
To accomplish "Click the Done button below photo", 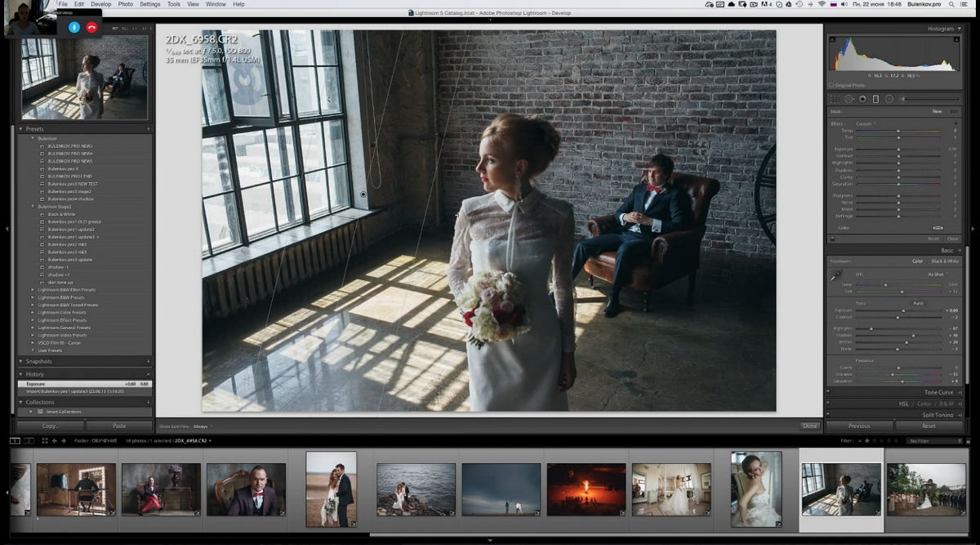I will (809, 426).
